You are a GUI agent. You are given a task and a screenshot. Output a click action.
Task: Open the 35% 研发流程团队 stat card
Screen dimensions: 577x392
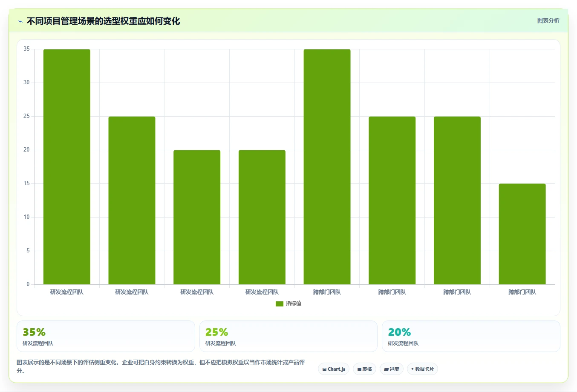pos(106,336)
